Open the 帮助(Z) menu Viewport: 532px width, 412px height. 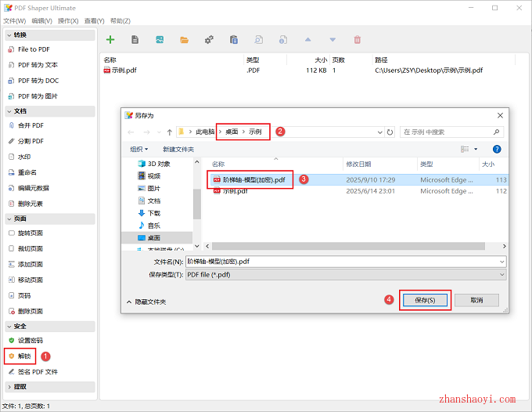pyautogui.click(x=120, y=20)
